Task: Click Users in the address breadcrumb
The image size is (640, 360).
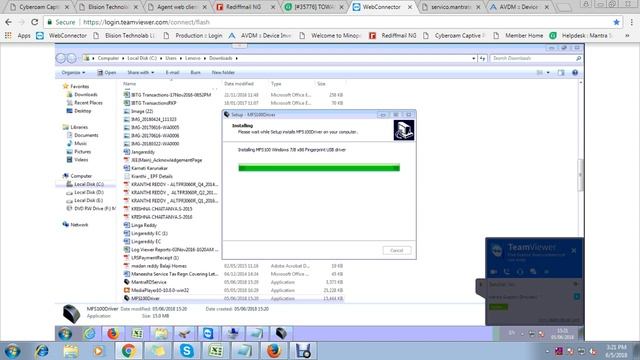Action: coord(171,58)
